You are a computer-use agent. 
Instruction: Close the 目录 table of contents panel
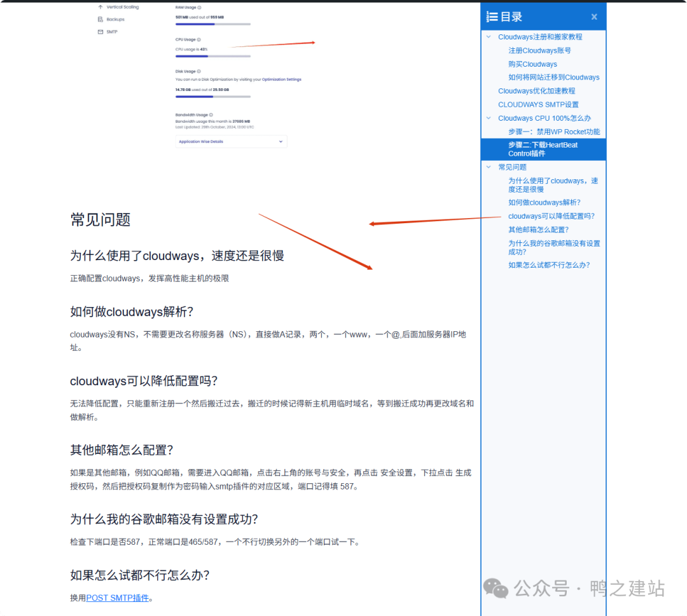(593, 17)
